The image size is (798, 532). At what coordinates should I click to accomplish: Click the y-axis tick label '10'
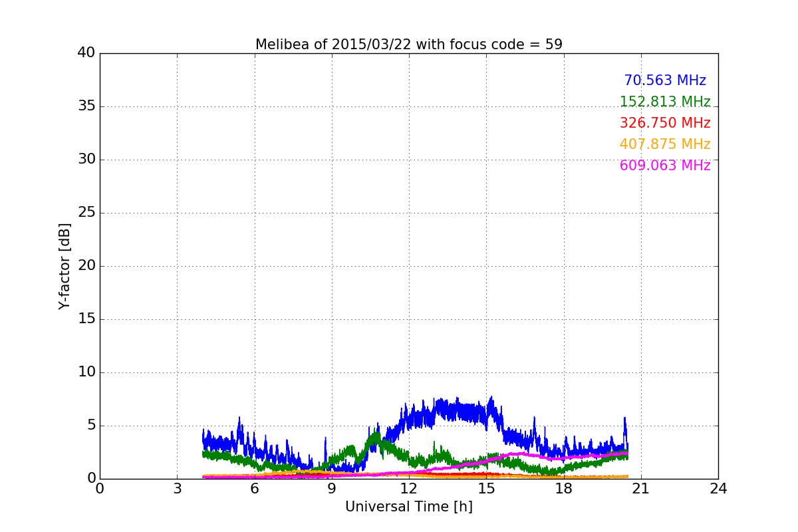tap(86, 372)
